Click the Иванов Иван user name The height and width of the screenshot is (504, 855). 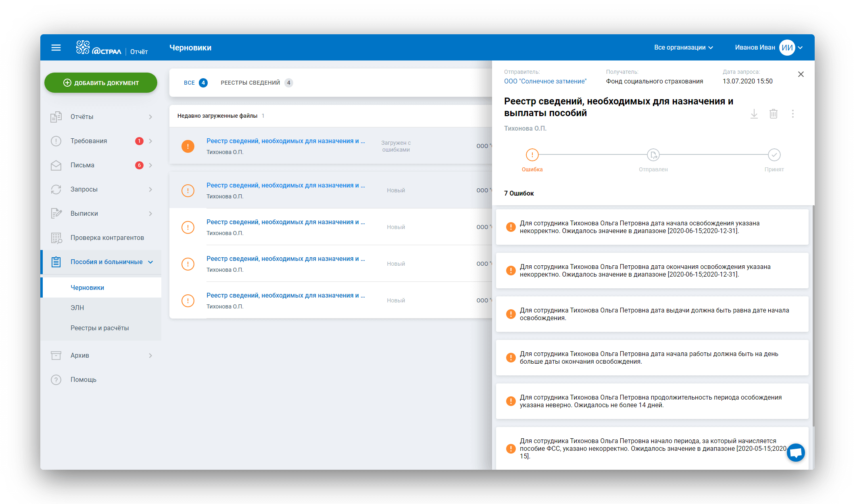pos(755,48)
